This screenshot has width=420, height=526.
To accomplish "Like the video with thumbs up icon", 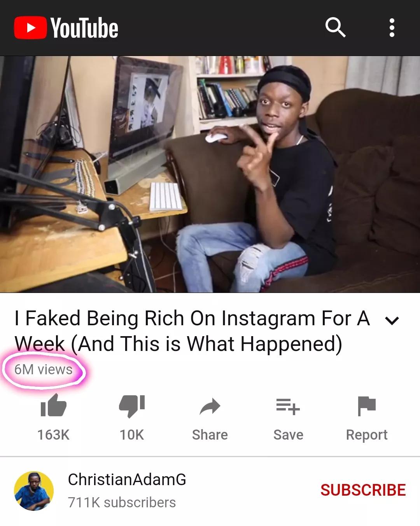I will pos(54,406).
